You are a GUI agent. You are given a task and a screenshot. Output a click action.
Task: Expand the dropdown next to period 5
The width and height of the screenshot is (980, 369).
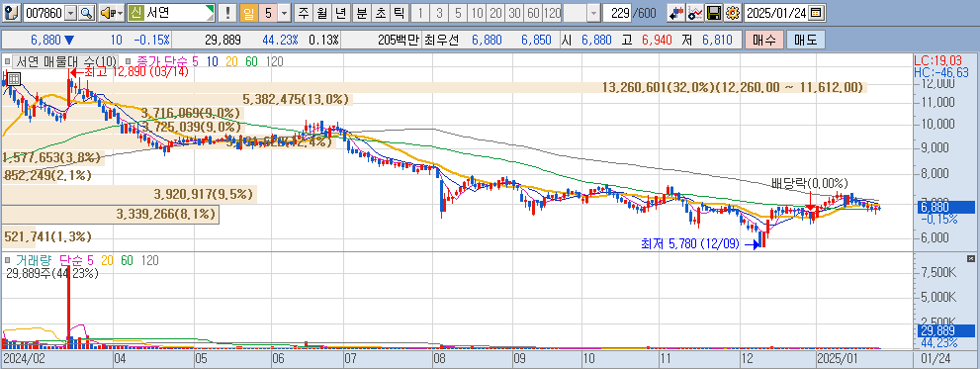pos(285,13)
